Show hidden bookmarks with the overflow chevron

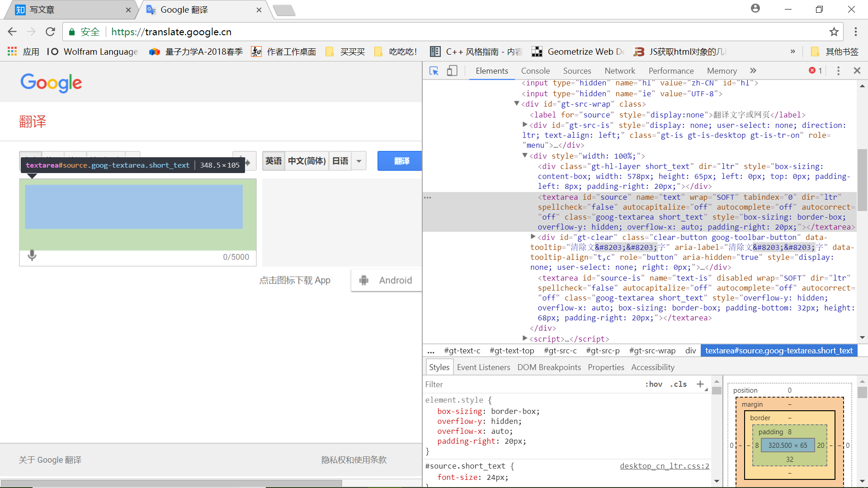pos(793,52)
